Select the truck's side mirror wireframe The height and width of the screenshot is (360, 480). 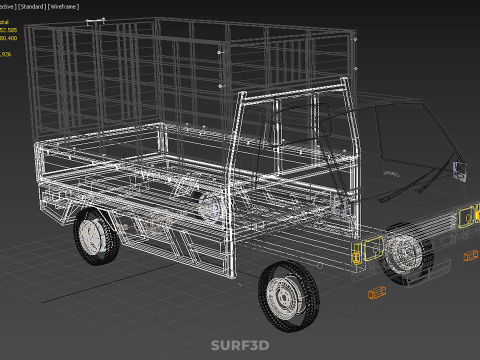459,171
